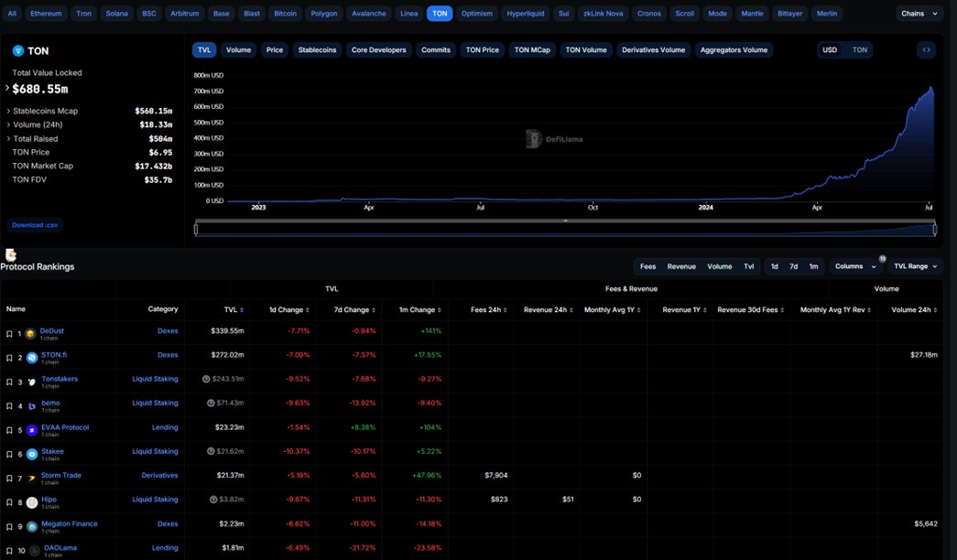Screen dimensions: 957x560
Task: Switch to the Solana chain tab
Action: (x=116, y=14)
